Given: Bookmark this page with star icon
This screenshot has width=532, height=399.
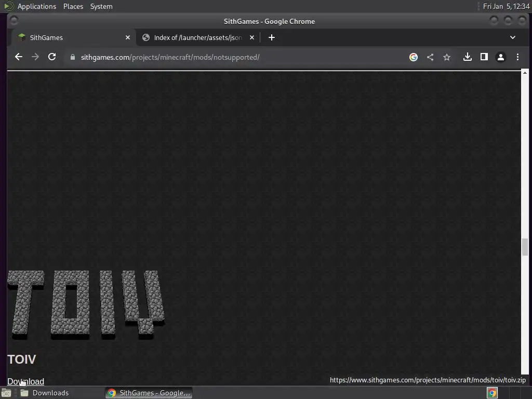Looking at the screenshot, I should point(447,57).
